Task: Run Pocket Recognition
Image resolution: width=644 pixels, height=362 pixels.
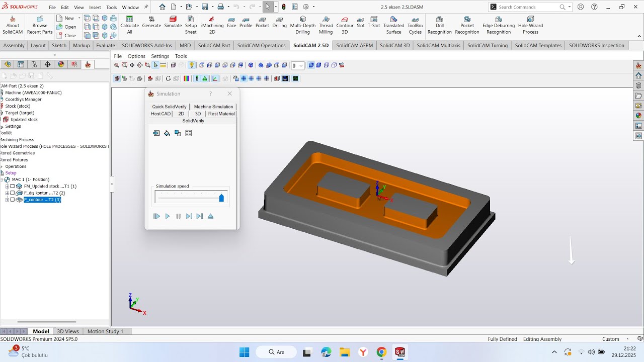Action: click(x=467, y=25)
